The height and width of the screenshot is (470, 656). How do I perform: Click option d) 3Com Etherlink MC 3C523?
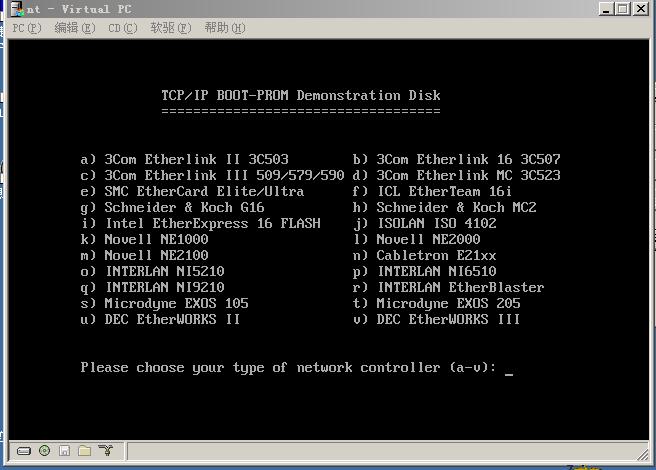pos(456,175)
